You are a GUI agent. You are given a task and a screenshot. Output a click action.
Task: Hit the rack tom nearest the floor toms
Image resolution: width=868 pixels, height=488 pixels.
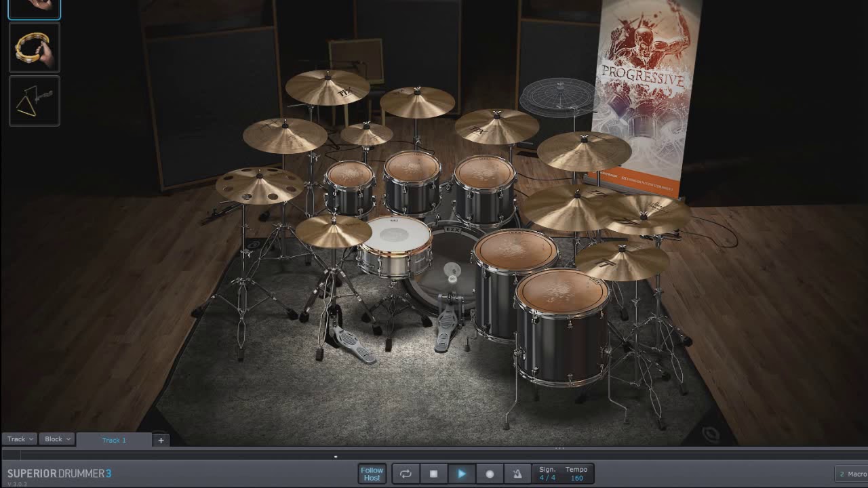484,172
